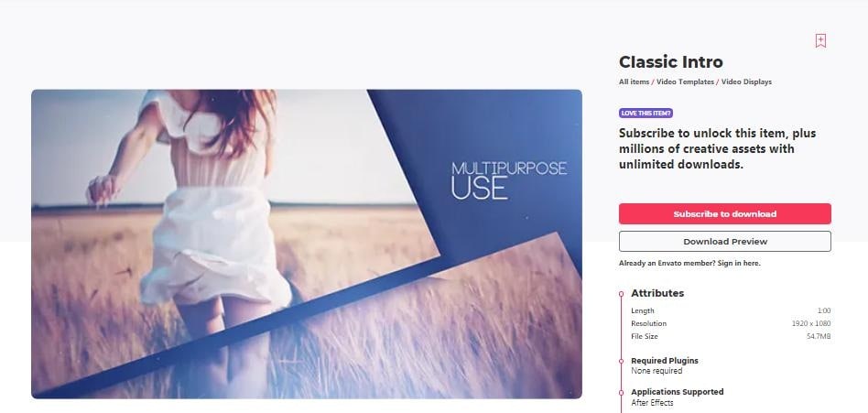Click the Download Preview button
The width and height of the screenshot is (868, 413).
click(x=724, y=242)
